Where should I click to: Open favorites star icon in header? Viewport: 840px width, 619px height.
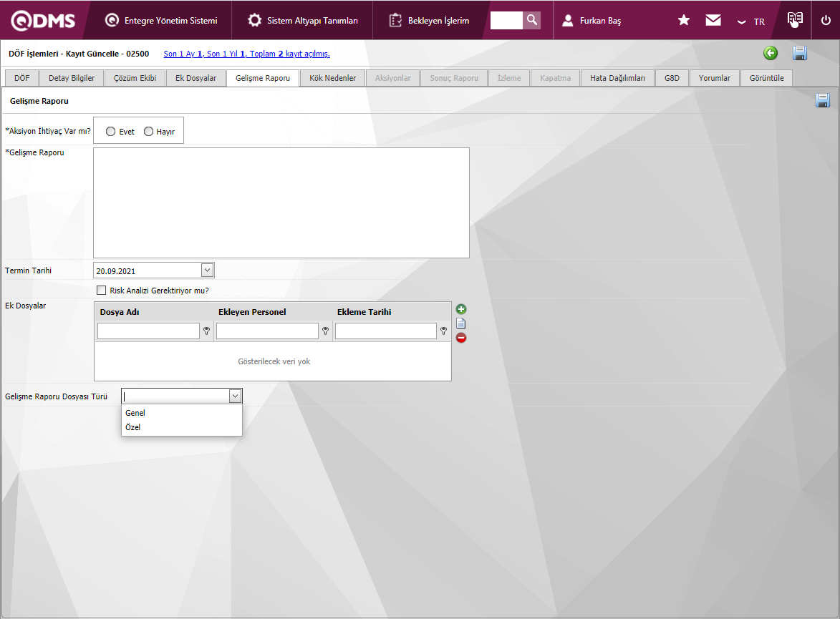684,20
